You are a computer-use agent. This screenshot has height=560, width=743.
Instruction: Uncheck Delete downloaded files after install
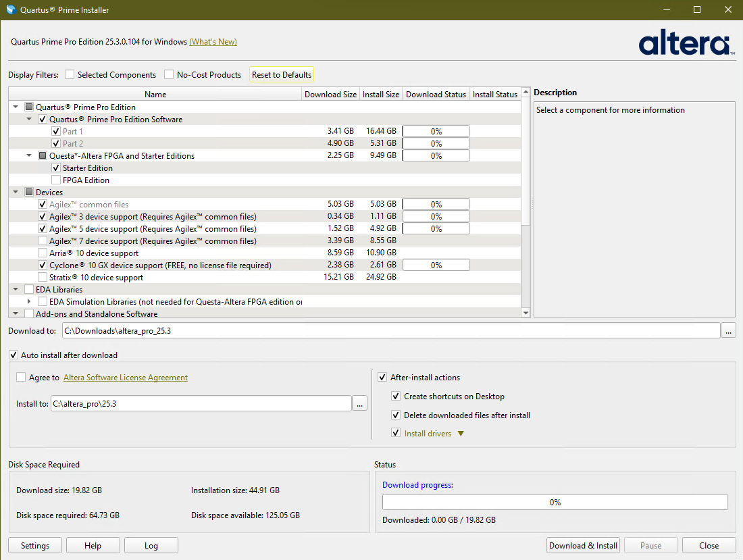(x=396, y=415)
